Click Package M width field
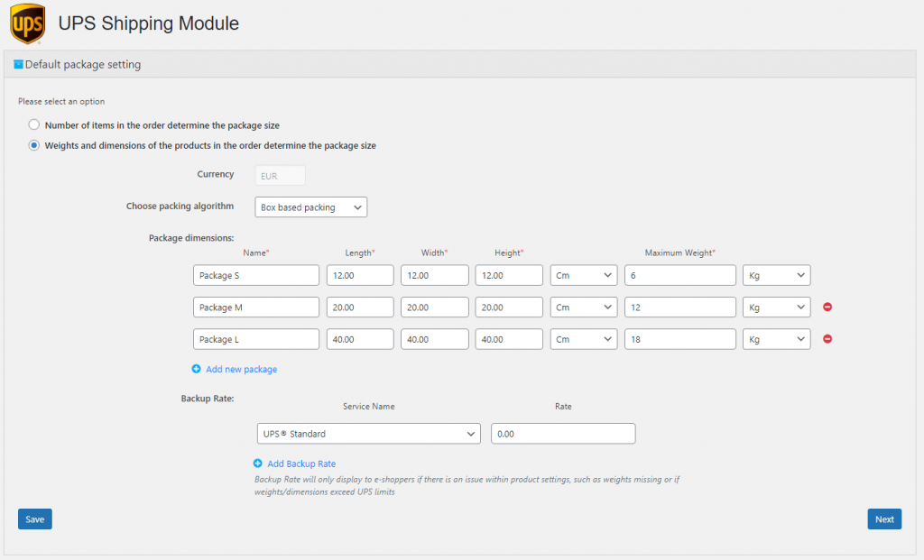 434,307
